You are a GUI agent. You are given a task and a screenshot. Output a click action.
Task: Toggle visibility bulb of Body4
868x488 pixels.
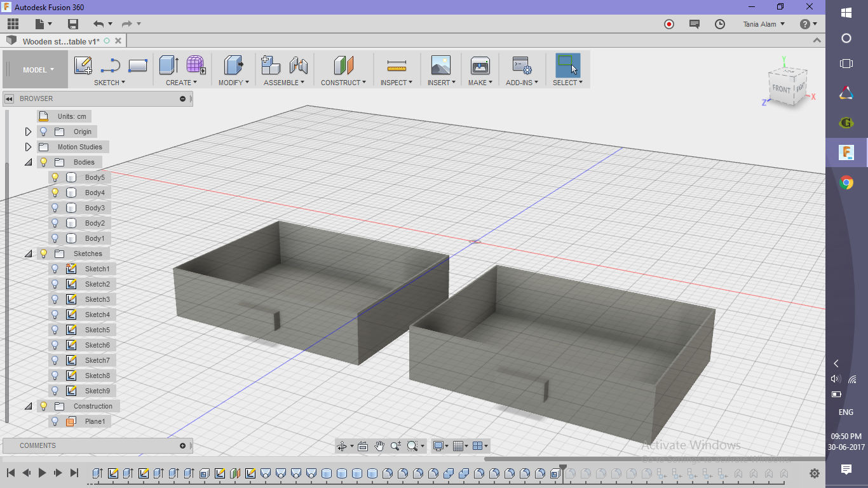(x=55, y=193)
